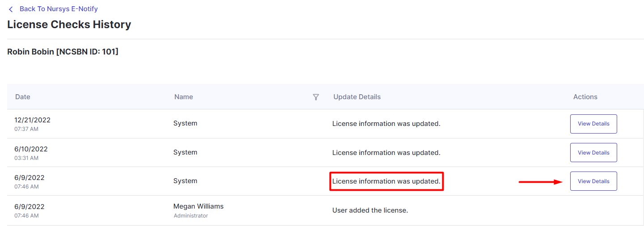Select the Robin Bobin NCSBN ID heading
Image resolution: width=644 pixels, height=226 pixels.
[x=63, y=52]
